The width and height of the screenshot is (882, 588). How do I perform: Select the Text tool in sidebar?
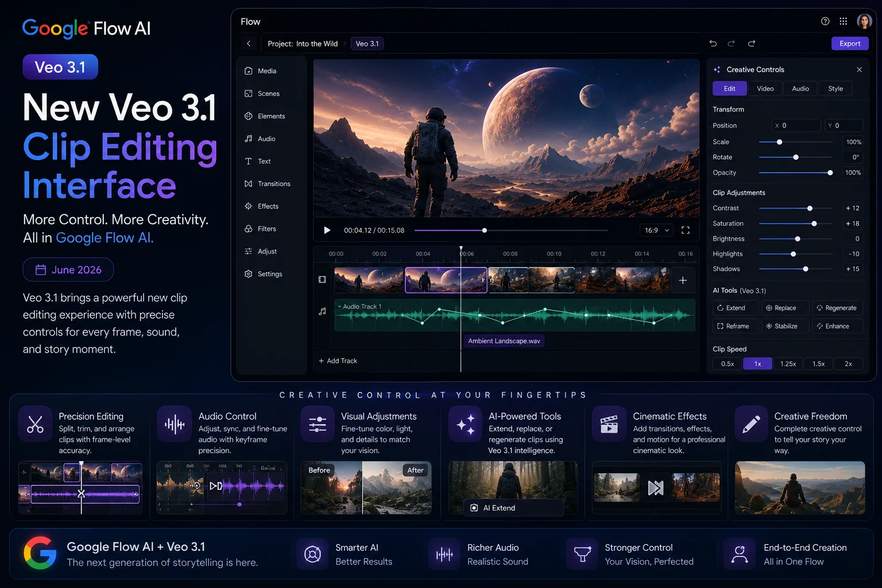click(257, 161)
